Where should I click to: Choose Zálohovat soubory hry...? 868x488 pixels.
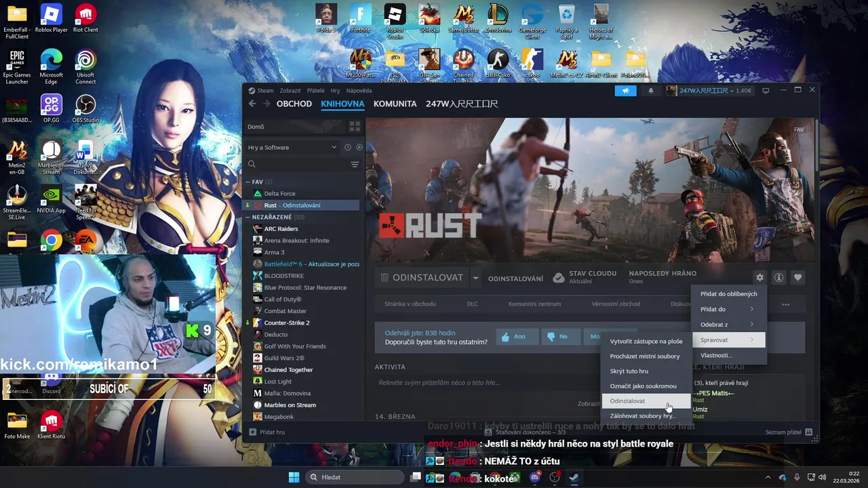[x=646, y=415]
